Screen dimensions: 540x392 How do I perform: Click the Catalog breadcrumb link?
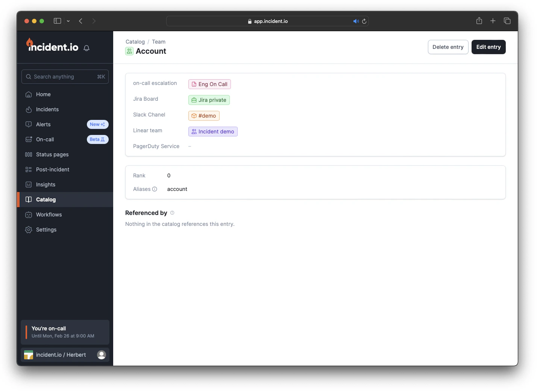tap(135, 42)
